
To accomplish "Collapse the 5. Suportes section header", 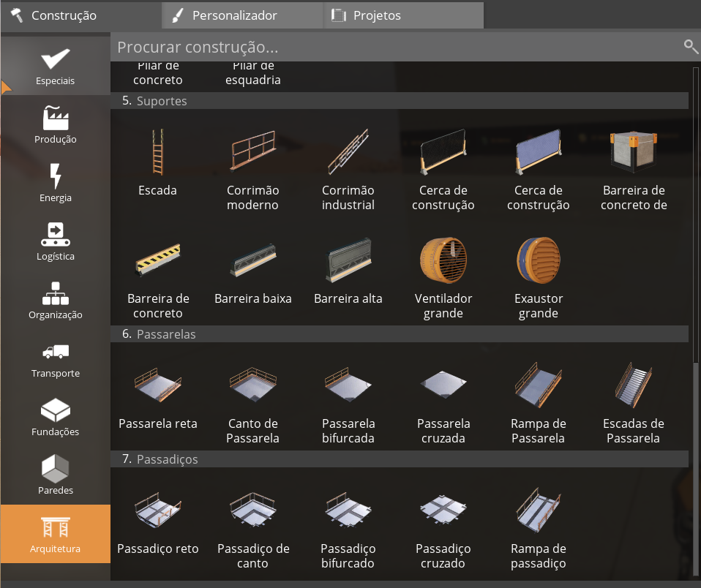I will click(x=400, y=100).
